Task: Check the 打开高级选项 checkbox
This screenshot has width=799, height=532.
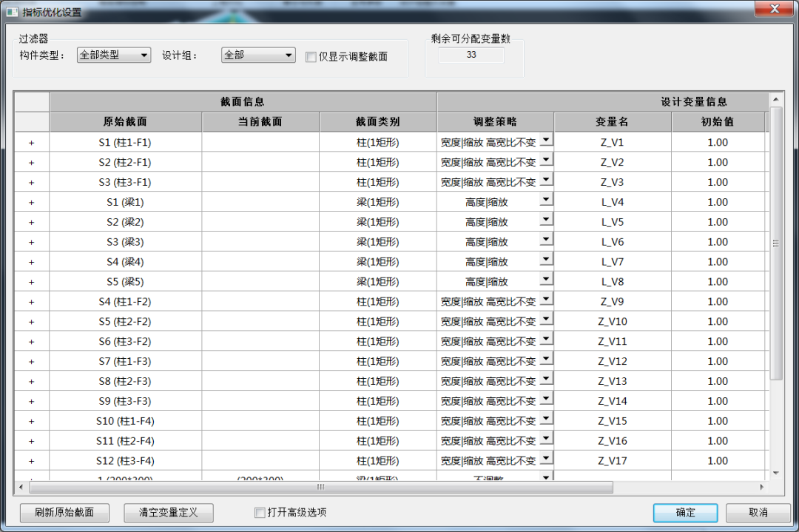Action: 260,513
